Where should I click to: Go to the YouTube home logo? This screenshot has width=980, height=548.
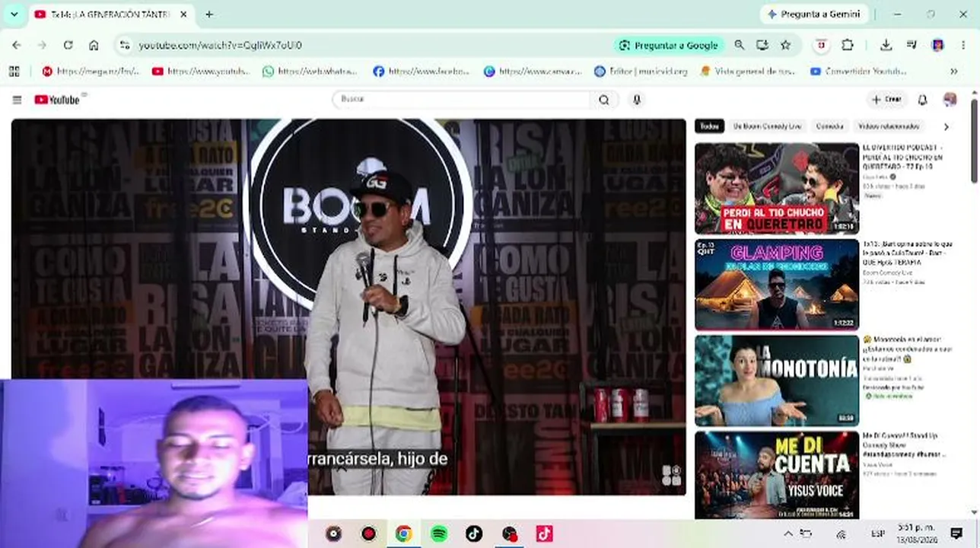pyautogui.click(x=57, y=100)
